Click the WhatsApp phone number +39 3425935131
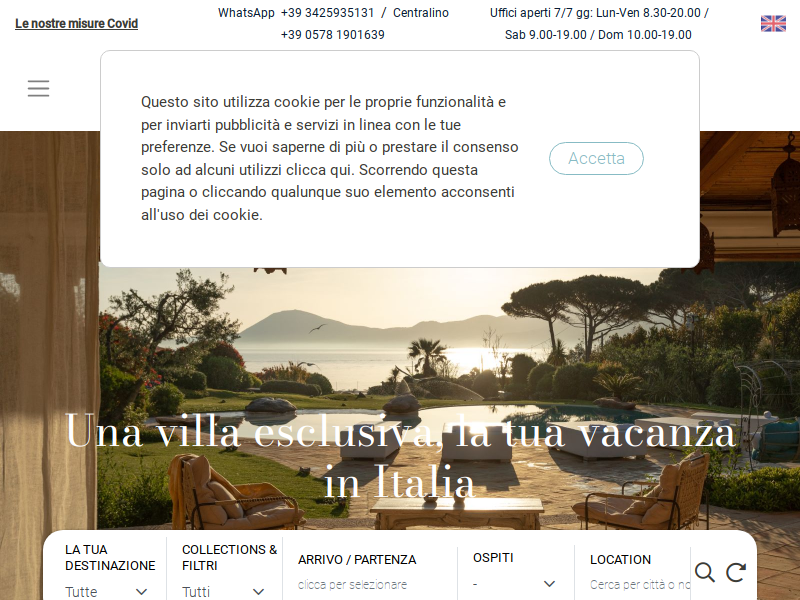Screen dimensions: 800x600 tap(328, 13)
